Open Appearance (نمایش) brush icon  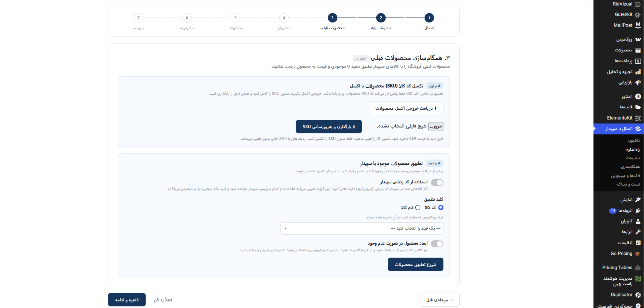[638, 200]
